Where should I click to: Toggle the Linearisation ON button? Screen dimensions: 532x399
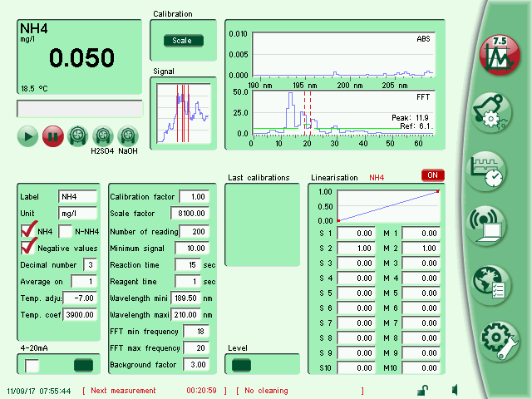tap(432, 175)
